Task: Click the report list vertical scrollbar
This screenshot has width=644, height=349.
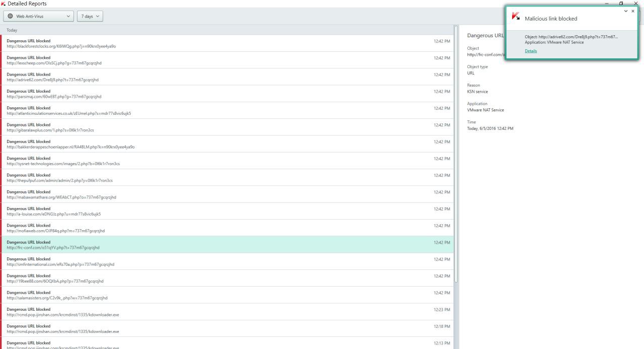Action: 456,151
